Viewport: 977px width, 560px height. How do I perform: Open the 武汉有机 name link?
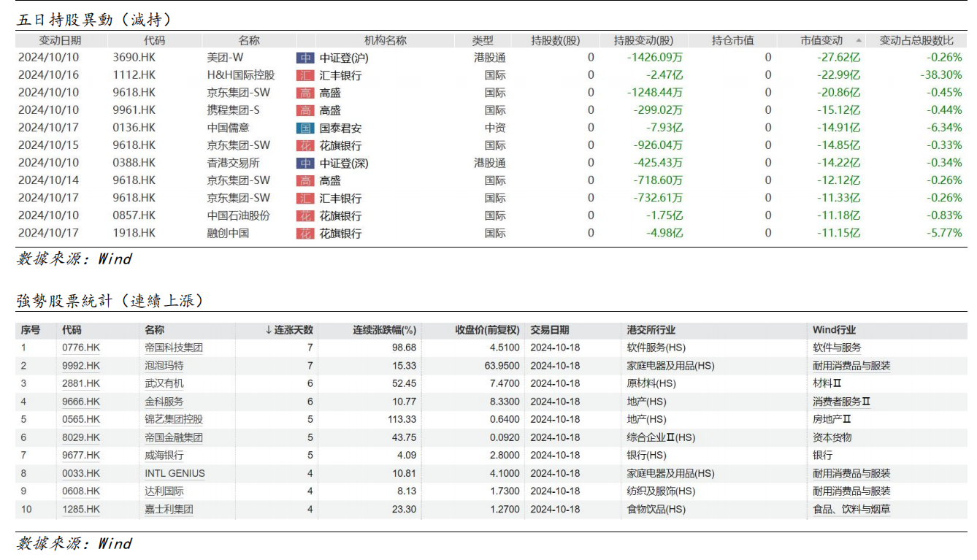164,384
